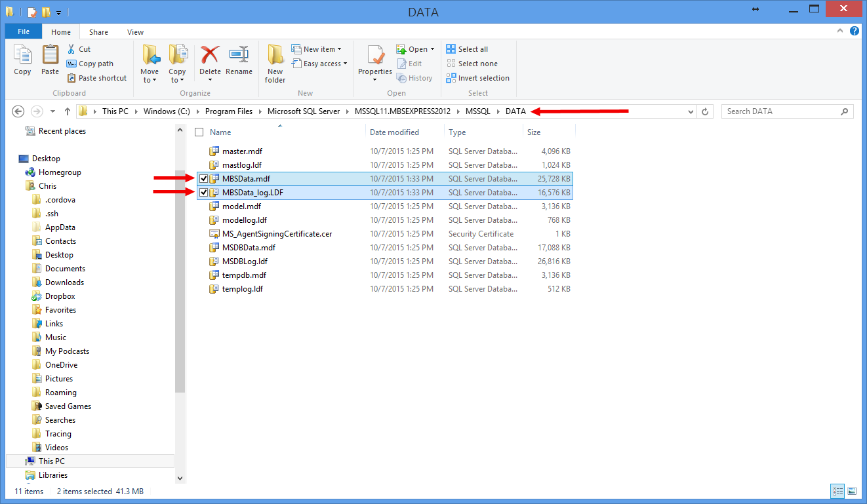Screen dimensions: 867x504
Task: Refresh the DATA folder view
Action: pyautogui.click(x=705, y=111)
